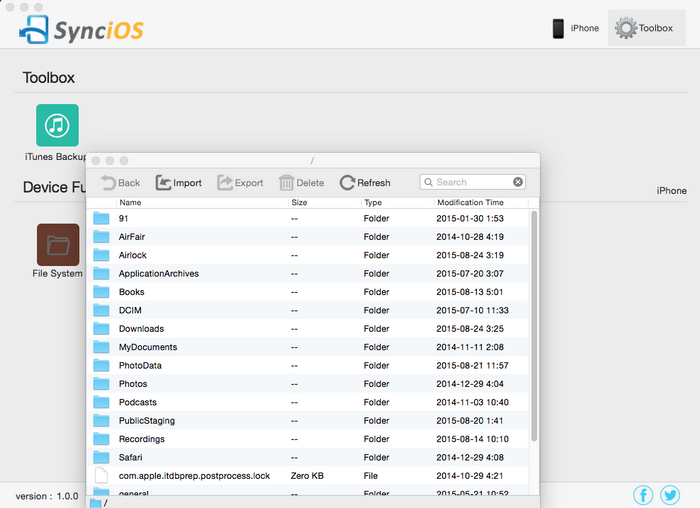Open the Twitter link icon
700x508 pixels.
[670, 495]
